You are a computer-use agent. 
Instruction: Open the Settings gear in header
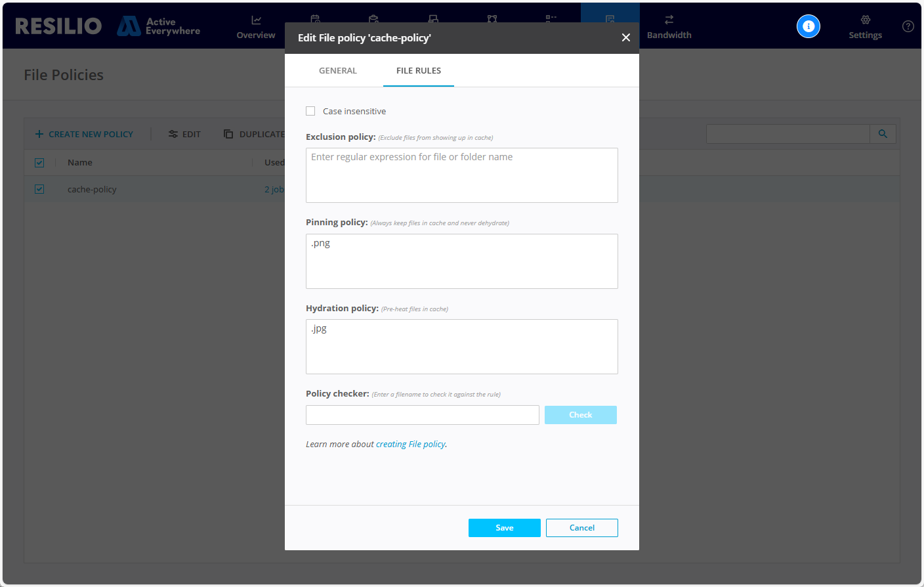(x=865, y=20)
